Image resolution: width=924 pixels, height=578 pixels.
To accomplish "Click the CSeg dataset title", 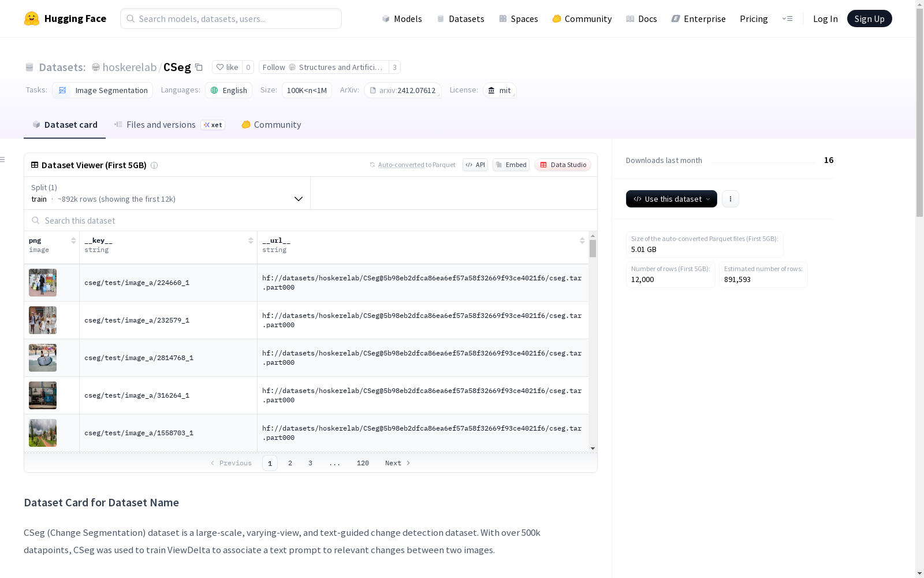I will coord(177,67).
